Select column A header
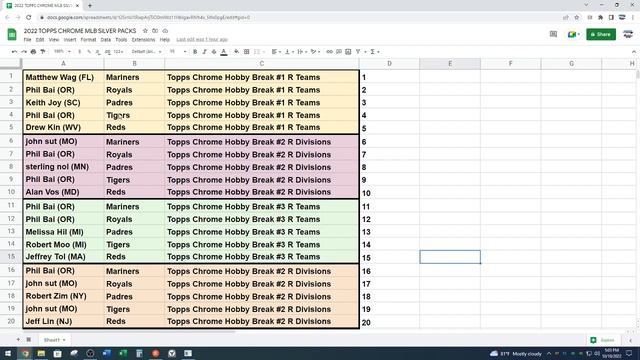 (63, 64)
